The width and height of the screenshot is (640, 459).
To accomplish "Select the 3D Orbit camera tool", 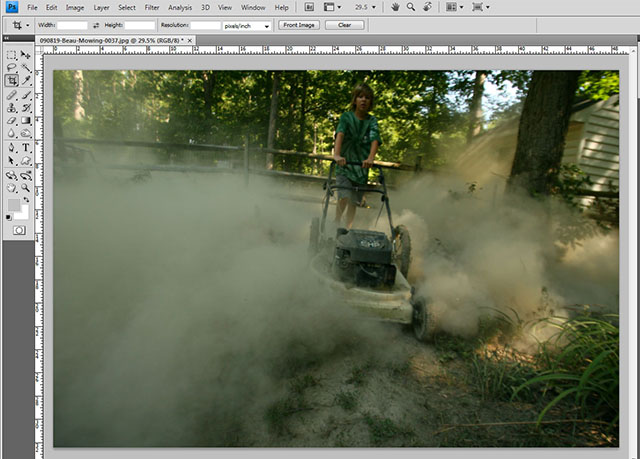I will 26,175.
